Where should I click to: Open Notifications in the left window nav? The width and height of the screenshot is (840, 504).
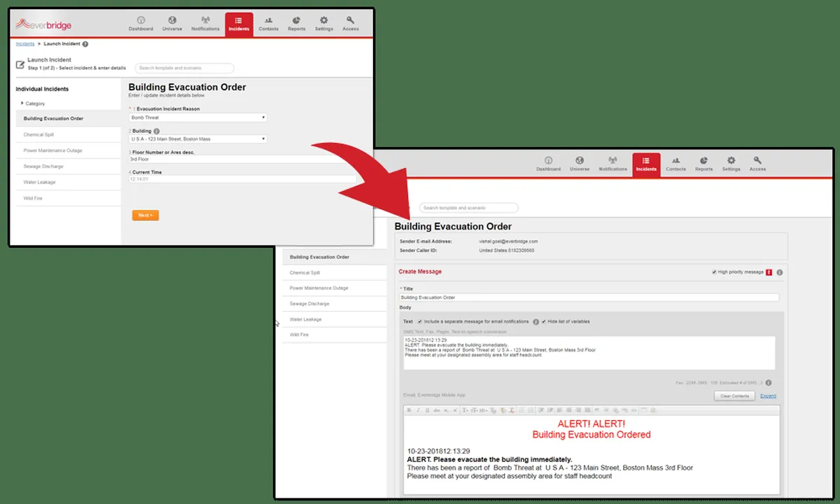coord(205,24)
